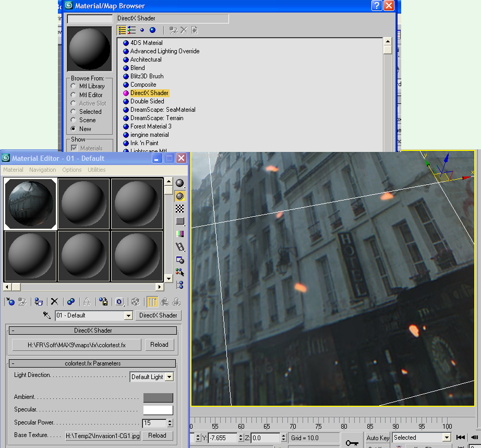Image resolution: width=481 pixels, height=448 pixels.
Task: Select Architectural in the material list
Action: click(146, 60)
